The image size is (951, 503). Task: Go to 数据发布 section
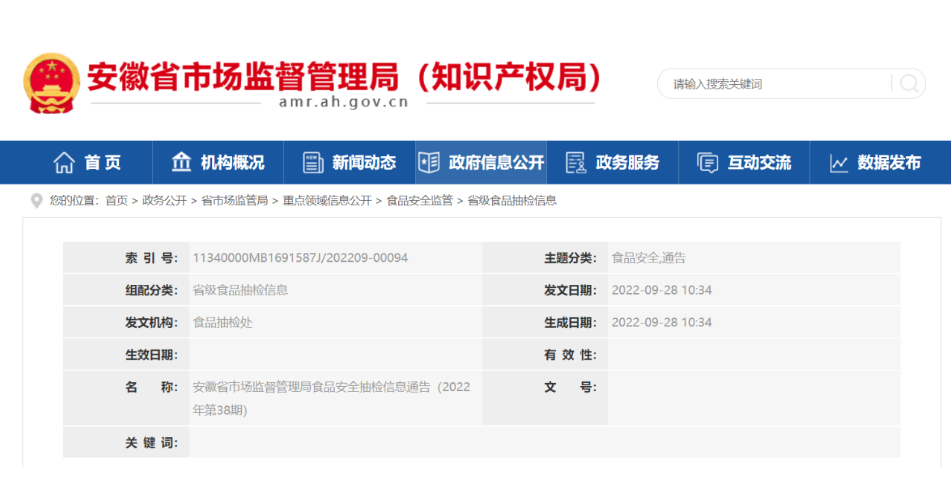pos(889,163)
